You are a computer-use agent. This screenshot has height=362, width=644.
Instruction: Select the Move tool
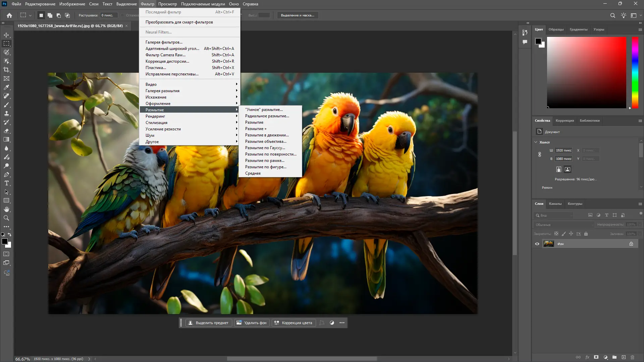(x=6, y=35)
